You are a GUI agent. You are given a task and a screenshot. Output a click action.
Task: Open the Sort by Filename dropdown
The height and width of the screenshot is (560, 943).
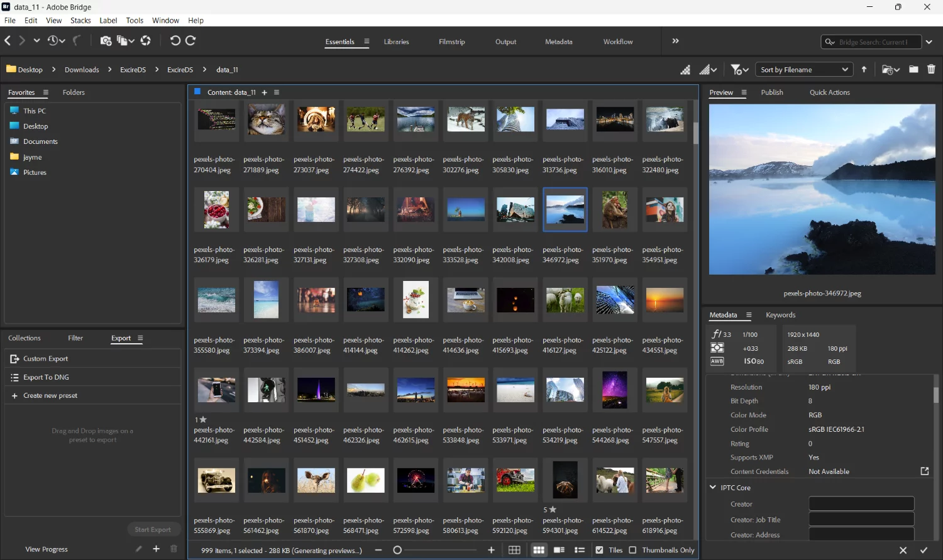pyautogui.click(x=803, y=69)
